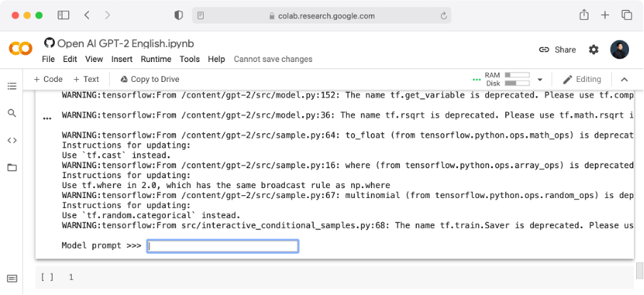
Task: Expand the RAM Disk resources dropdown arrow
Action: [x=540, y=79]
